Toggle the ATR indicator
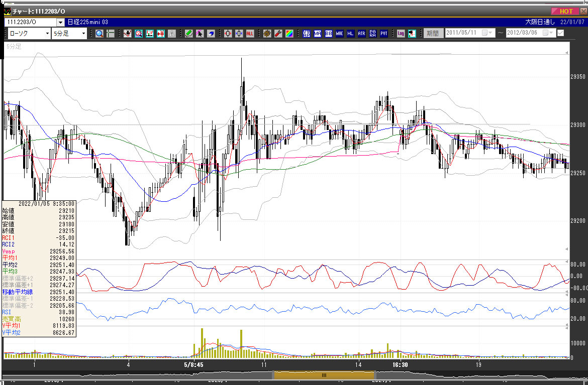This screenshot has width=588, height=385. (361, 34)
